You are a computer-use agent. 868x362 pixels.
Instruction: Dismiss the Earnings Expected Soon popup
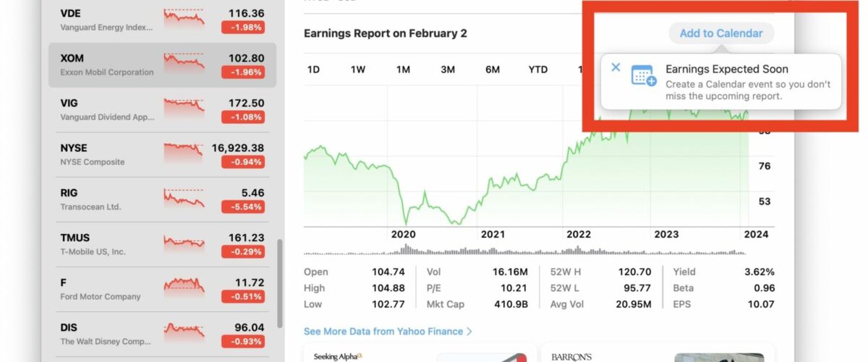pyautogui.click(x=616, y=67)
